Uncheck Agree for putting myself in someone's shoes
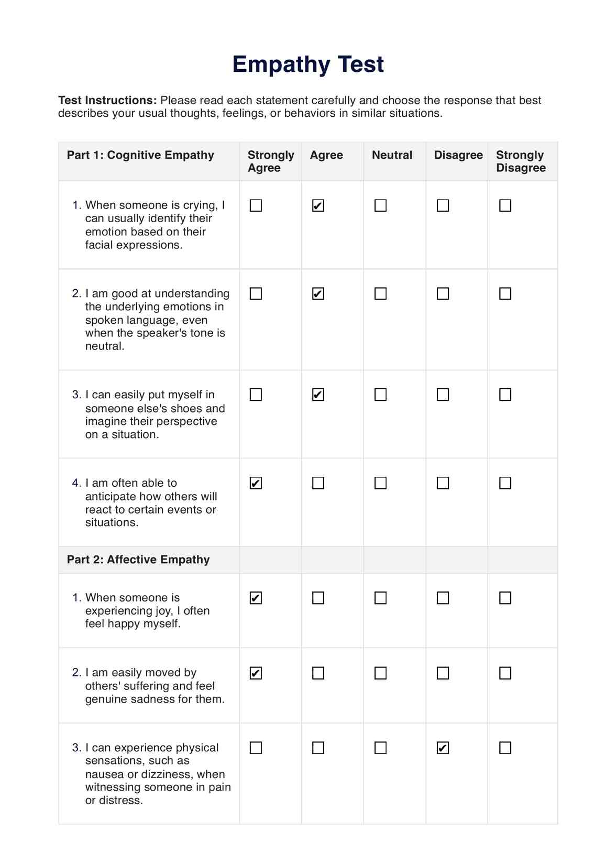The image size is (616, 854). coord(318,395)
